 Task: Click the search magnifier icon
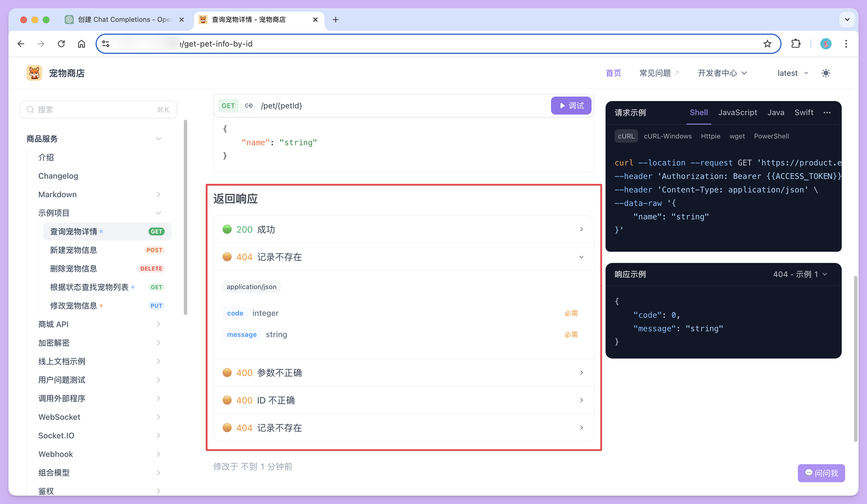click(x=30, y=110)
